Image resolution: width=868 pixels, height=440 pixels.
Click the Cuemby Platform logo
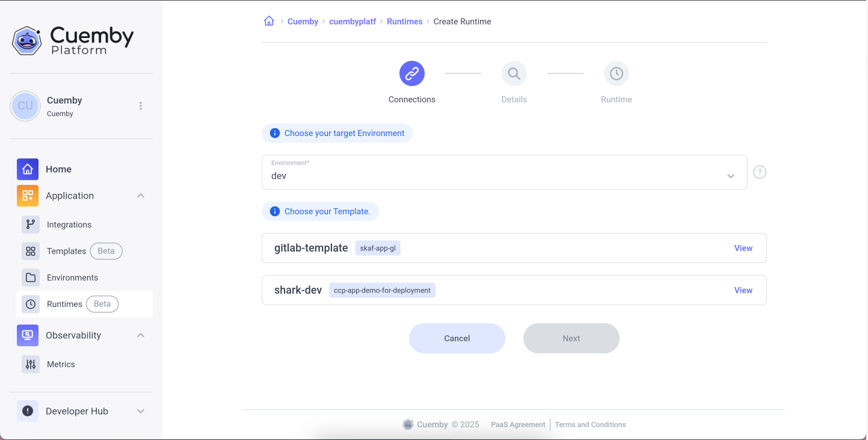tap(73, 40)
